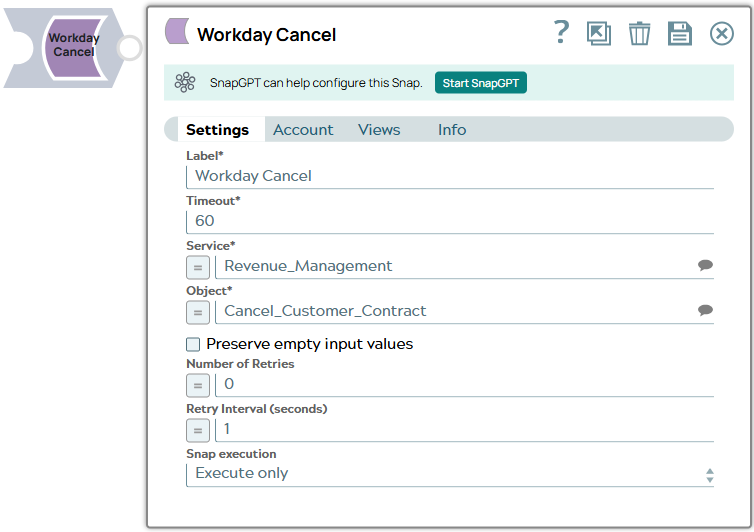Viewport: 754px width, 532px height.
Task: Toggle the expression button for Object
Action: [x=198, y=313]
